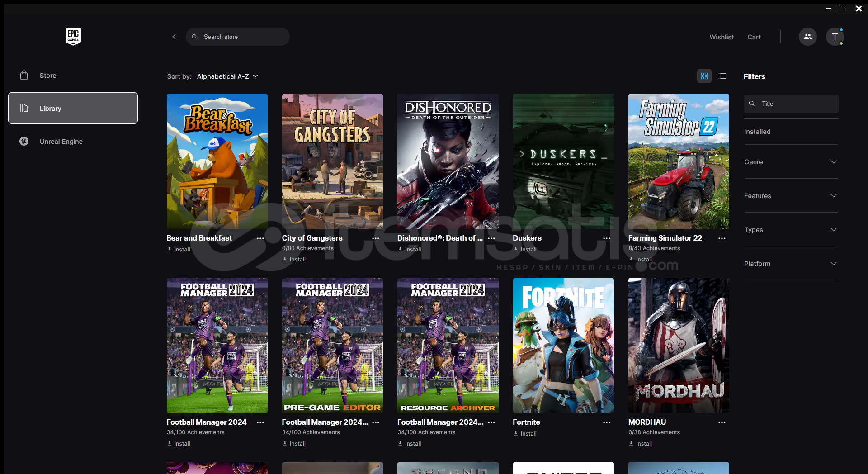Screen dimensions: 868x474
Task: Open more options for City of Gangsters
Action: 376,238
